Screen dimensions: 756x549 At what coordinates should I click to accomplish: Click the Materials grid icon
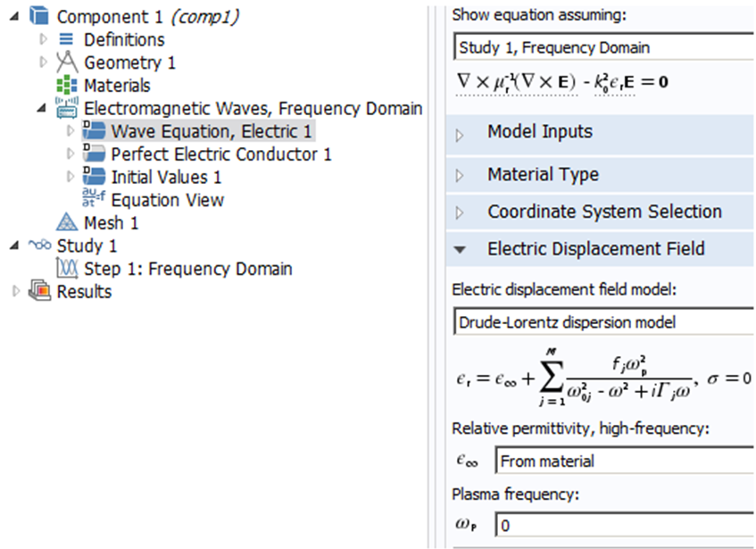pos(67,86)
